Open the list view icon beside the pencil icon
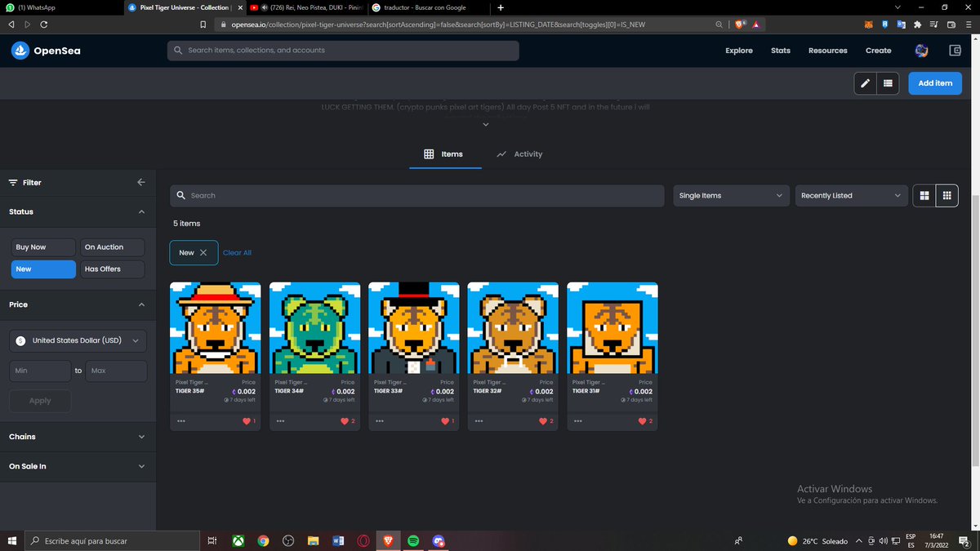Image resolution: width=980 pixels, height=551 pixels. [888, 82]
